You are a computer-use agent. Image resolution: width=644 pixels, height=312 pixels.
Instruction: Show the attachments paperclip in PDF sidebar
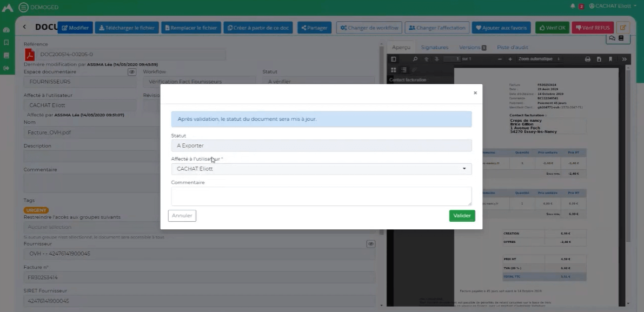[x=414, y=70]
